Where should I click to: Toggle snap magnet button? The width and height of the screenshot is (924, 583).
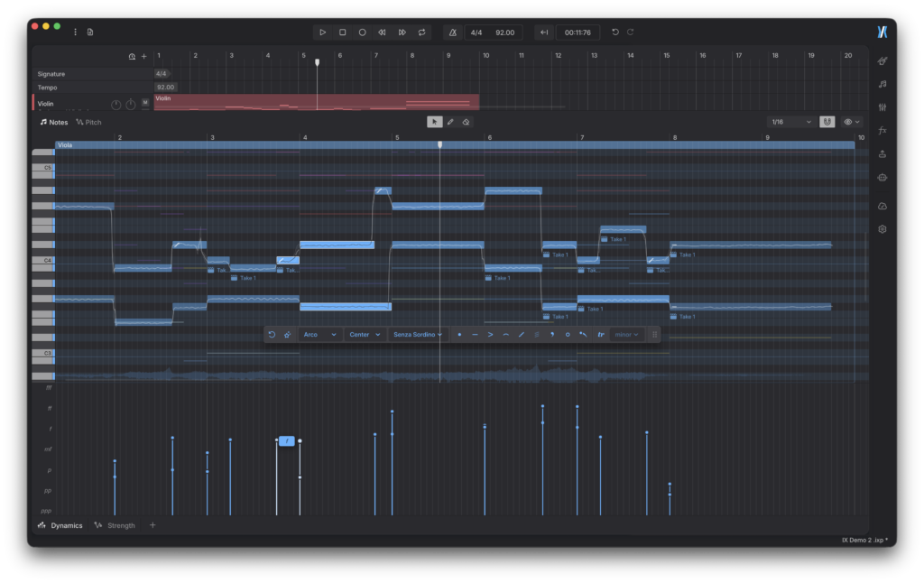(x=827, y=122)
